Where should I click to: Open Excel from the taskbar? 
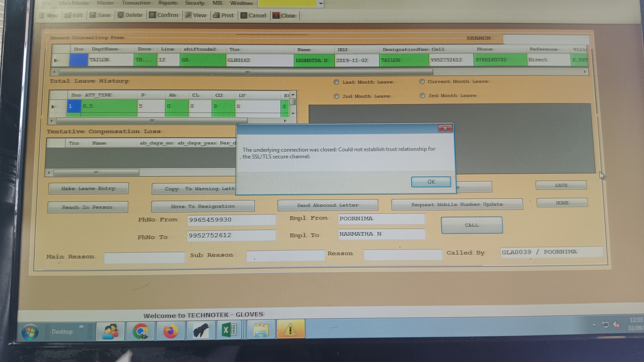(x=229, y=330)
